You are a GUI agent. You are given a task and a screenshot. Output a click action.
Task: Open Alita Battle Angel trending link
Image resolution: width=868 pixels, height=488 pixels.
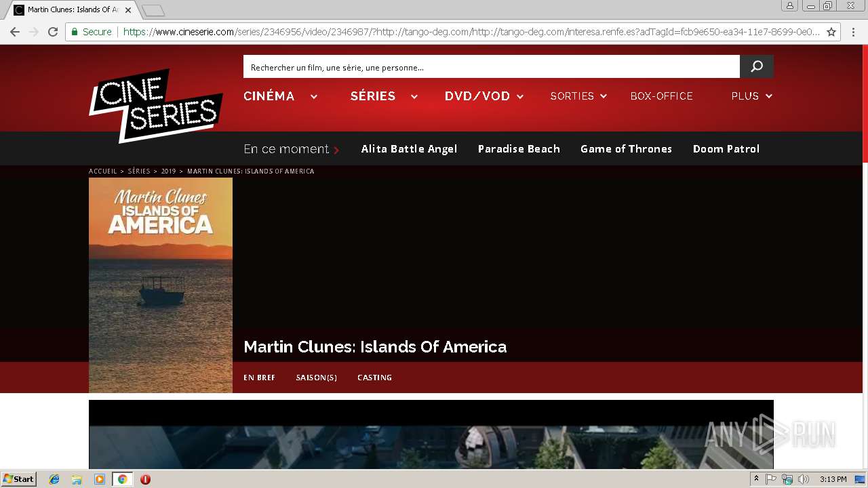[409, 149]
